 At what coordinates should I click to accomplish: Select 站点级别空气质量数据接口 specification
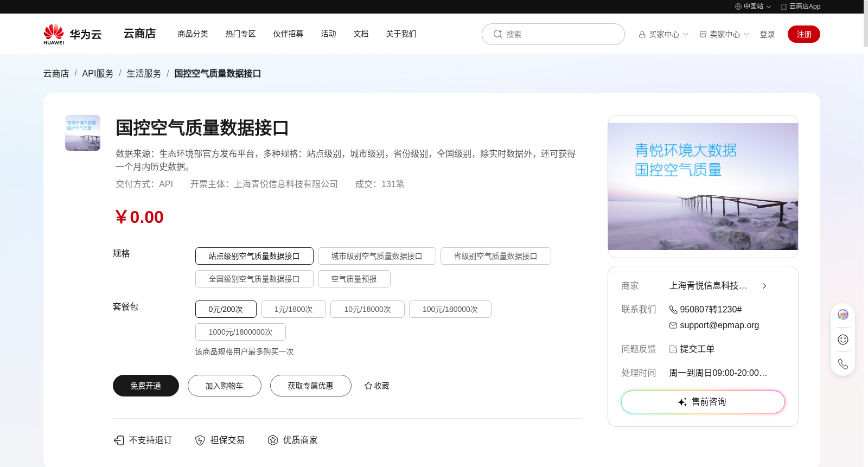coord(254,256)
